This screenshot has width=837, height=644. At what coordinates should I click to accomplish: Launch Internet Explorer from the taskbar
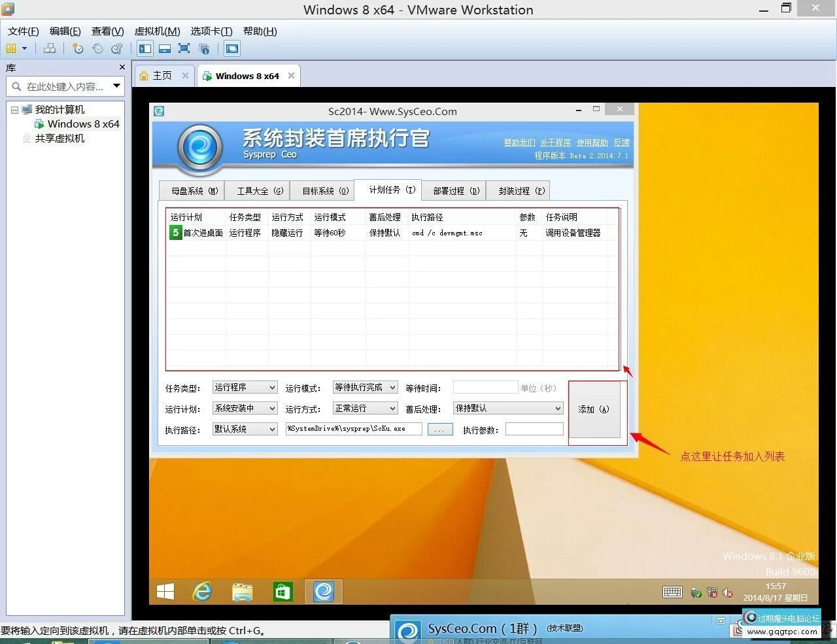202,591
